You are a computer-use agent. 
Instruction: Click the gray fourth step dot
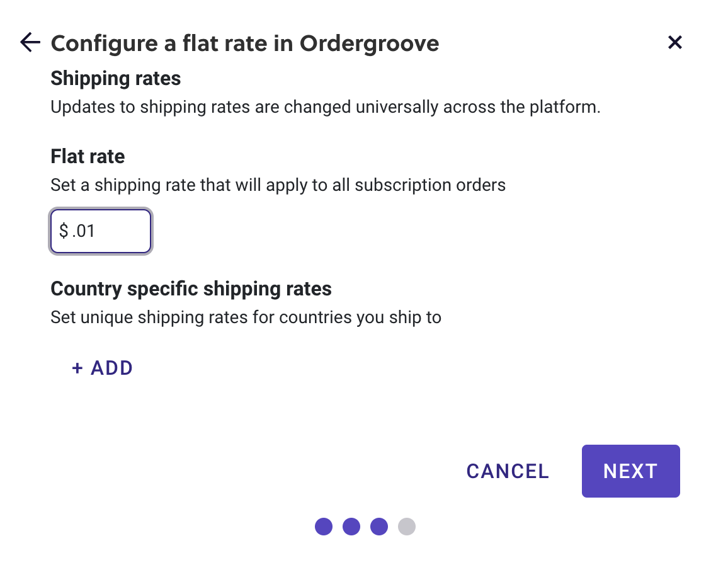coord(407,527)
